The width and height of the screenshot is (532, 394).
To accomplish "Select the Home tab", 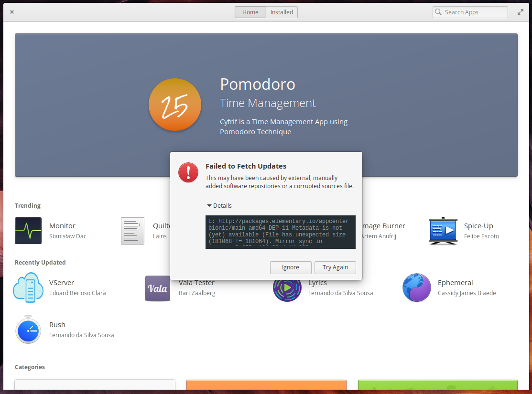I will click(250, 12).
